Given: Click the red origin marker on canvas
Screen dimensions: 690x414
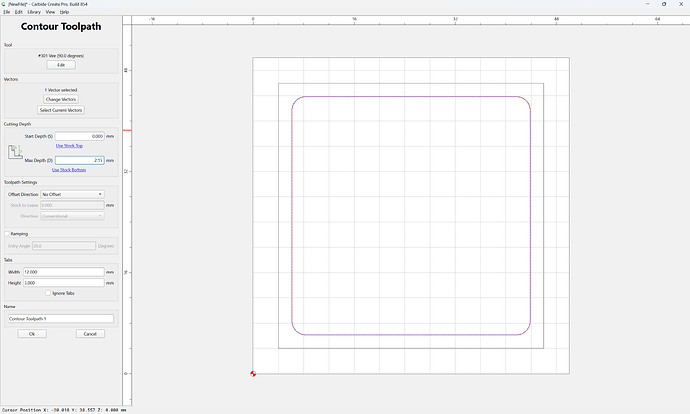Looking at the screenshot, I should point(253,374).
